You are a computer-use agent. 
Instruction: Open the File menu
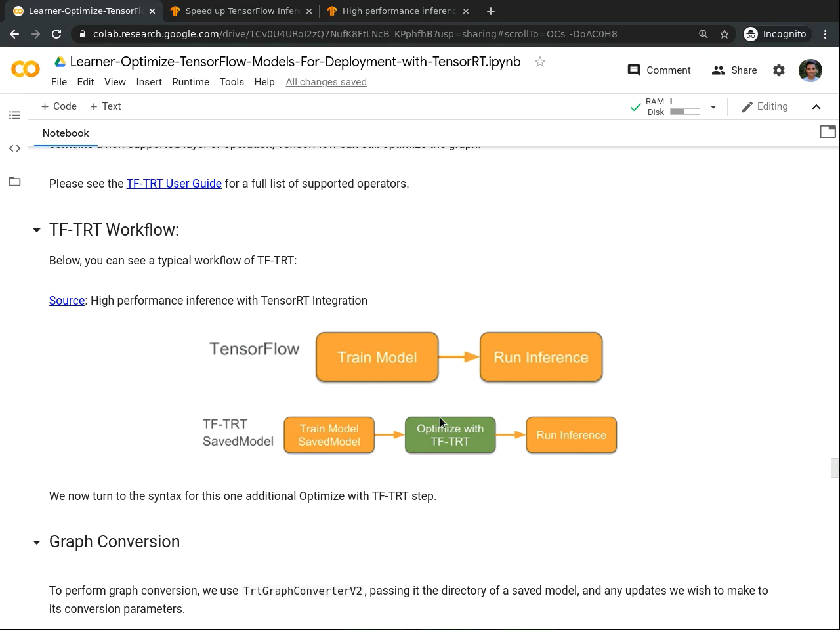coord(59,82)
